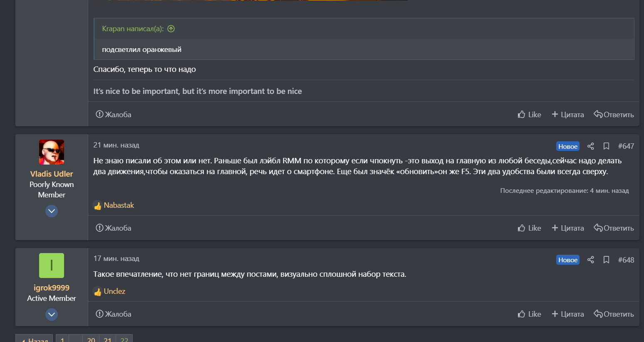Bookmark post #648
Image resolution: width=644 pixels, height=342 pixels.
tap(606, 260)
